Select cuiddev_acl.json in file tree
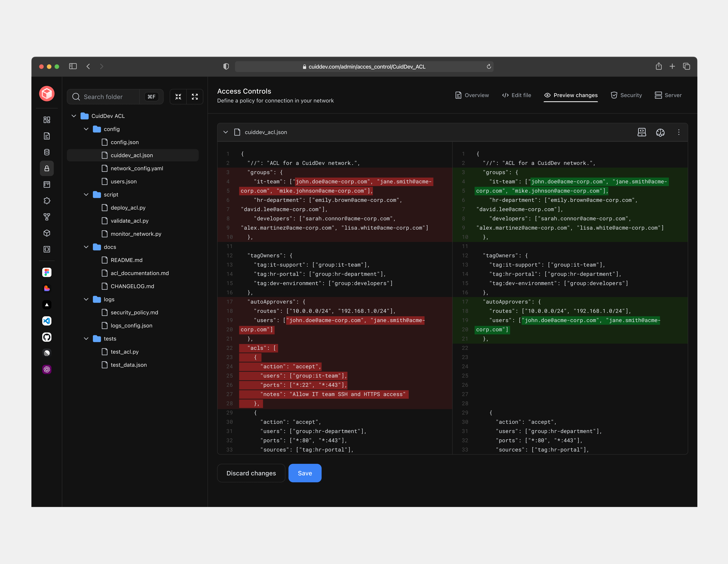 [x=133, y=155]
